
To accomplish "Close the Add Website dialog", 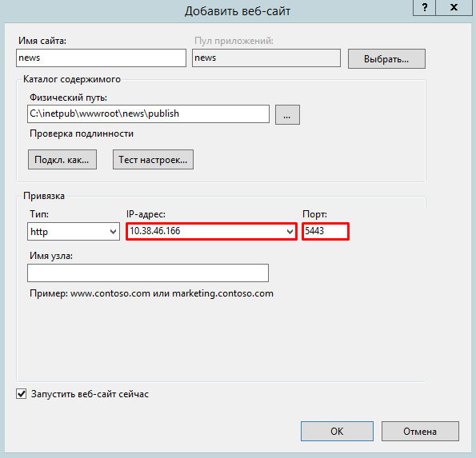I will (x=454, y=7).
